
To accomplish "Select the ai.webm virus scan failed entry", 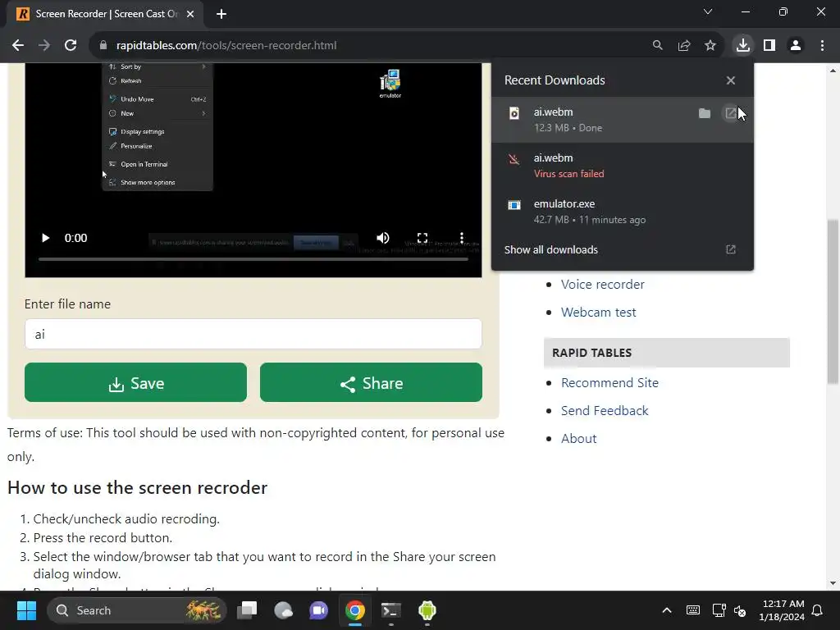I will [x=622, y=166].
